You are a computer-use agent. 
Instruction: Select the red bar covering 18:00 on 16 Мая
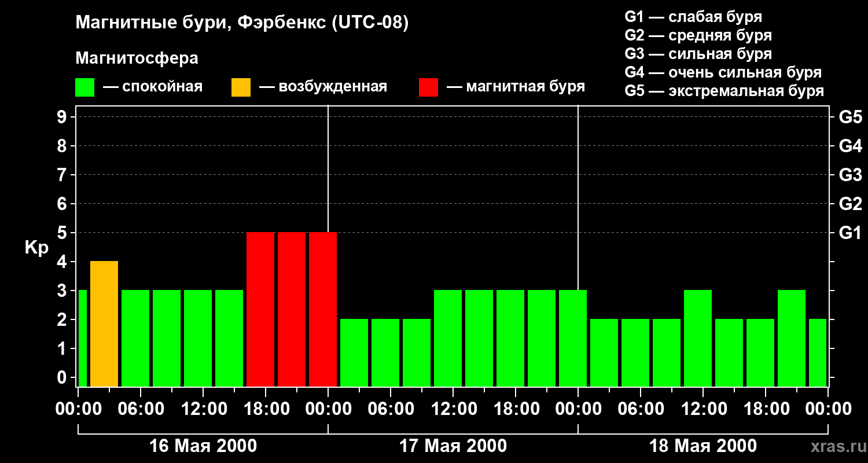point(260,310)
